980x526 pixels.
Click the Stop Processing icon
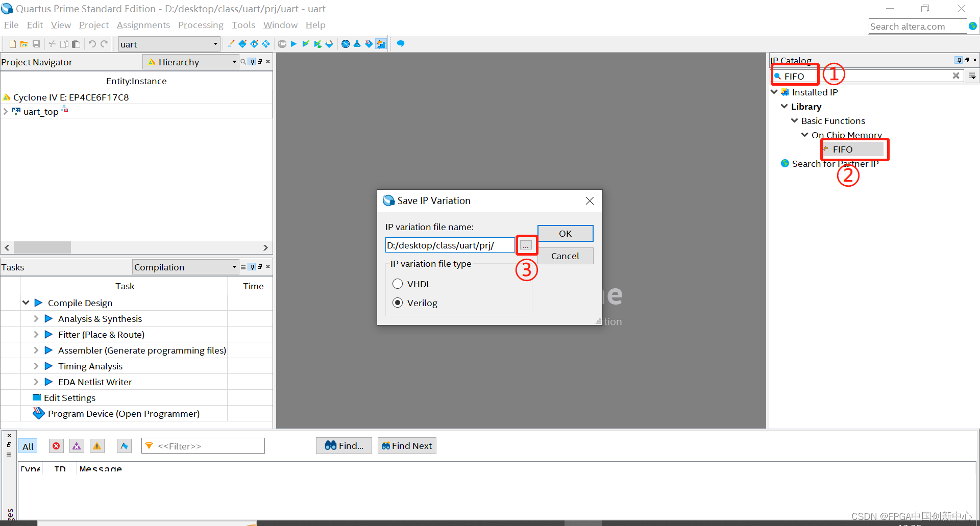coord(282,44)
